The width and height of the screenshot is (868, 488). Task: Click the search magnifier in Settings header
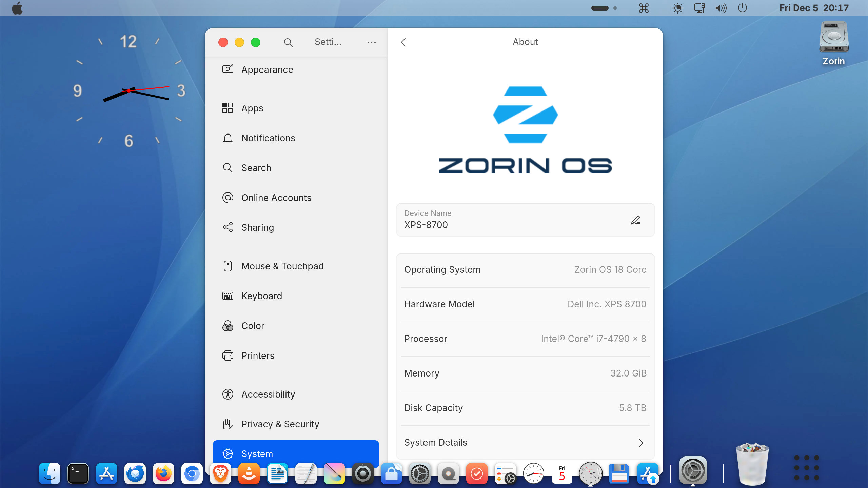coord(288,42)
